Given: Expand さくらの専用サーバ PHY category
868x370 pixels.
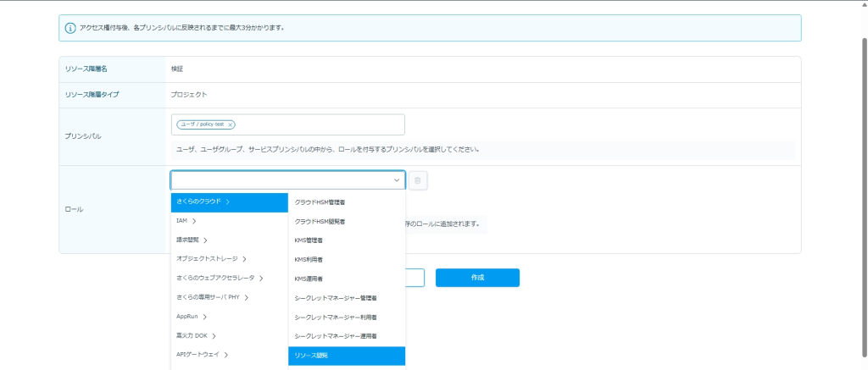Looking at the screenshot, I should tap(229, 297).
